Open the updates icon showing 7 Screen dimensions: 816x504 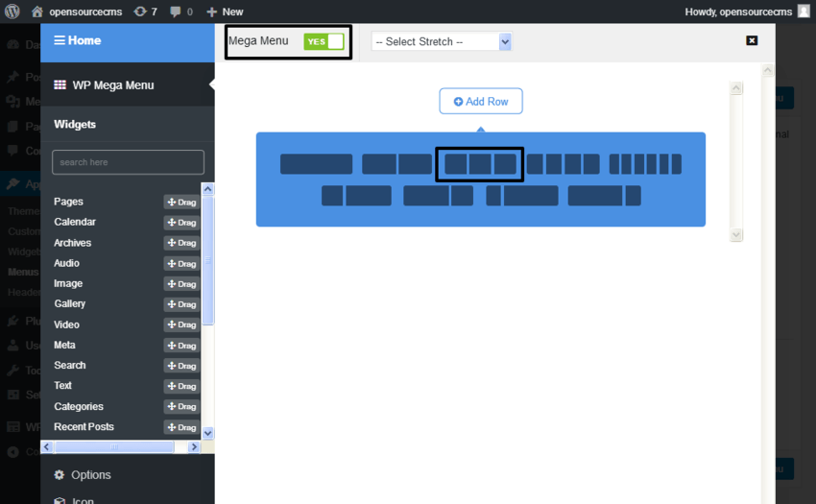tap(140, 12)
